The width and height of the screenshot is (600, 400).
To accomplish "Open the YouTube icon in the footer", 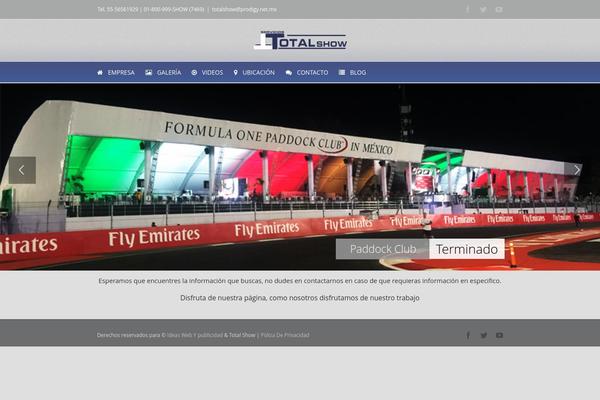I will coord(499,335).
